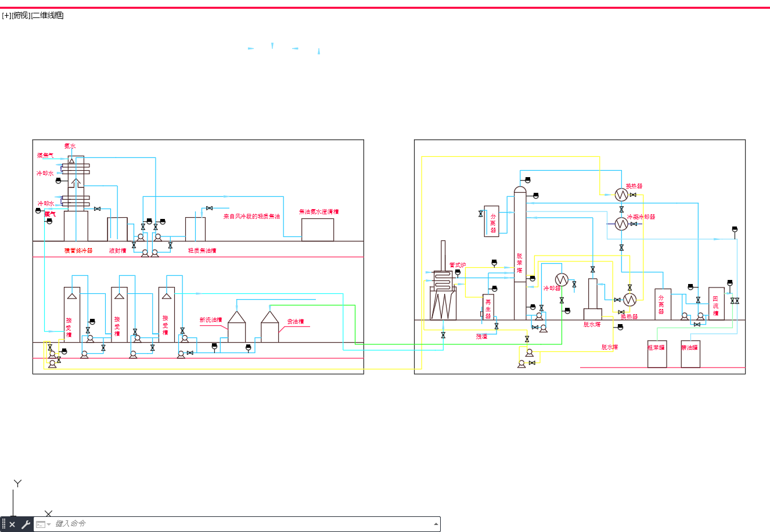Select the bold 煤气 label
Viewport: 770px width, 532px height.
point(50,214)
